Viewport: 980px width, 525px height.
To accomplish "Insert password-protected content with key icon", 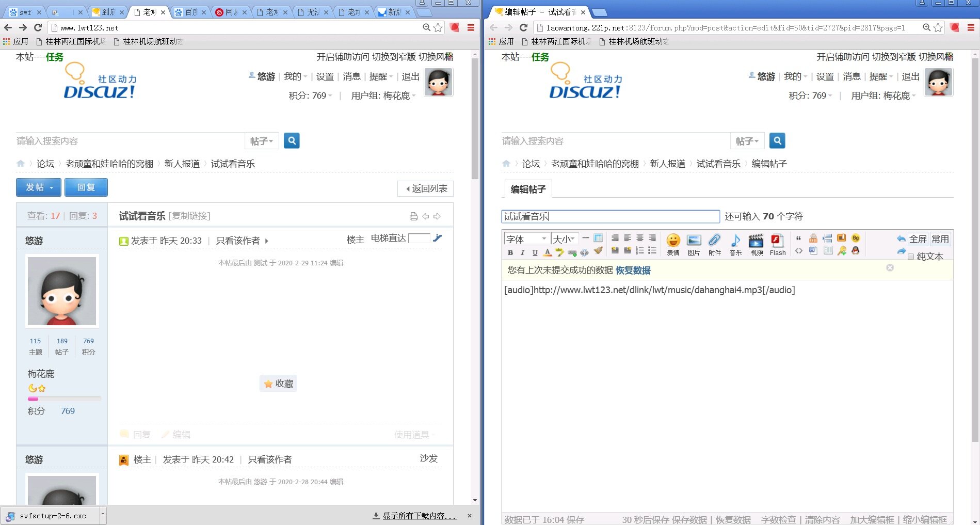I will (842, 251).
